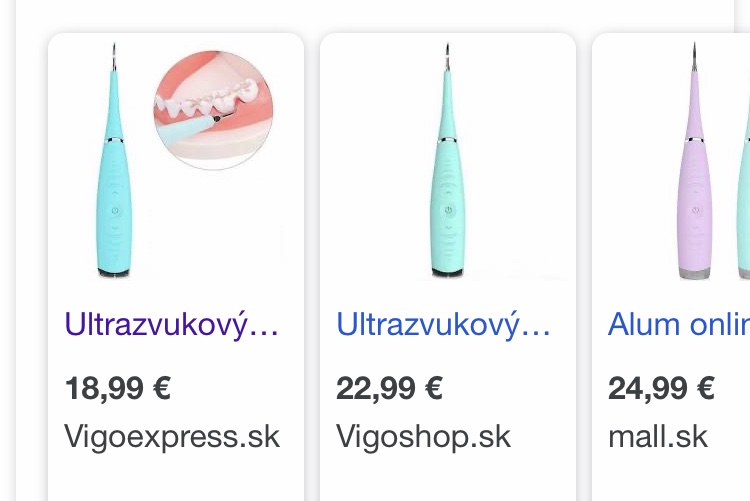Select the 18,99 € price text
Image resolution: width=750 pixels, height=501 pixels.
[x=118, y=388]
